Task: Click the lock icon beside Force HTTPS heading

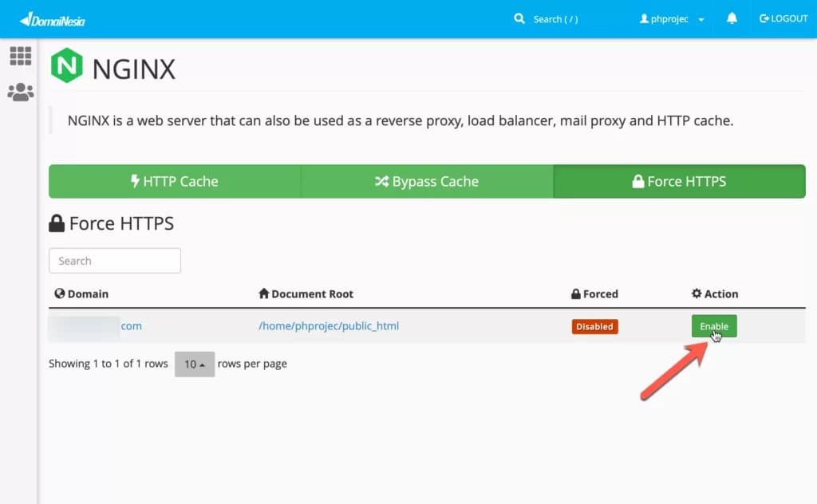Action: tap(57, 222)
